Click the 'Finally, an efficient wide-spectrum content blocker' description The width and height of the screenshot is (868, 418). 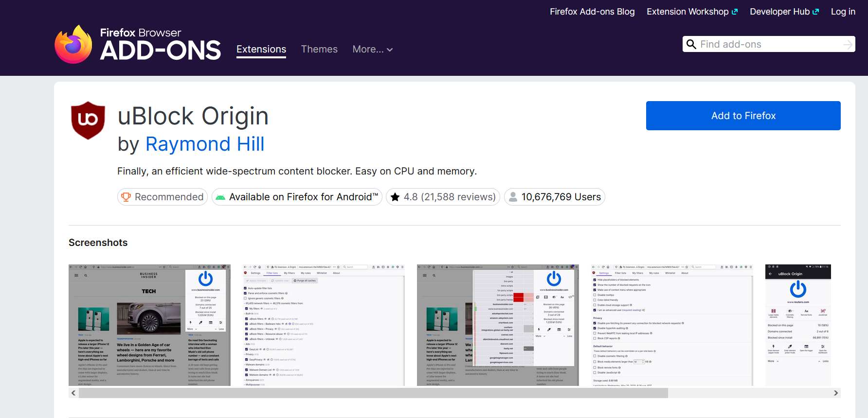click(297, 171)
